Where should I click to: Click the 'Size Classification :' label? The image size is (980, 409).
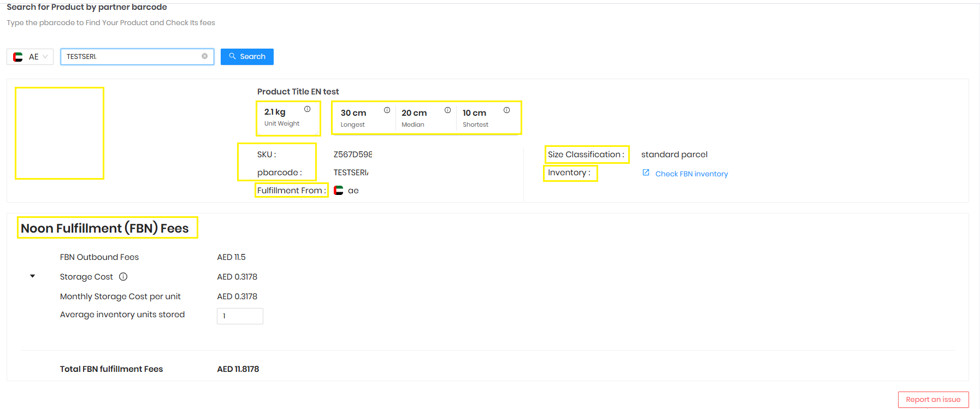[x=586, y=155]
